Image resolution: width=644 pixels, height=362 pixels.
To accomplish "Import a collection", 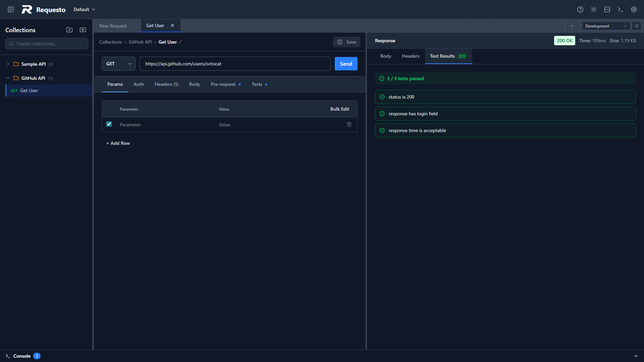I will [83, 30].
